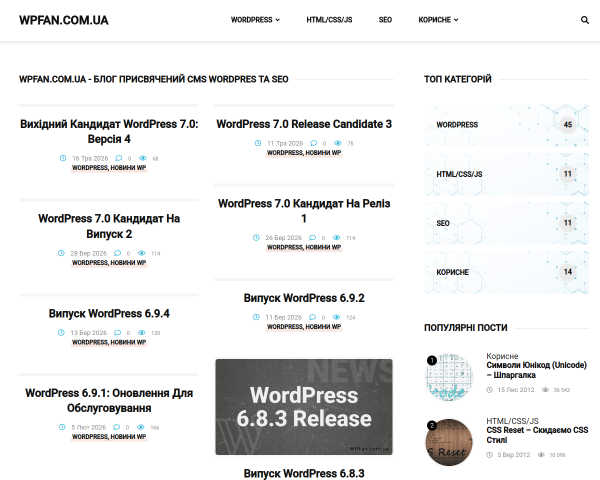Open post title 'Випуск WordPress 6.8.3'
This screenshot has height=480, width=600.
[x=304, y=473]
